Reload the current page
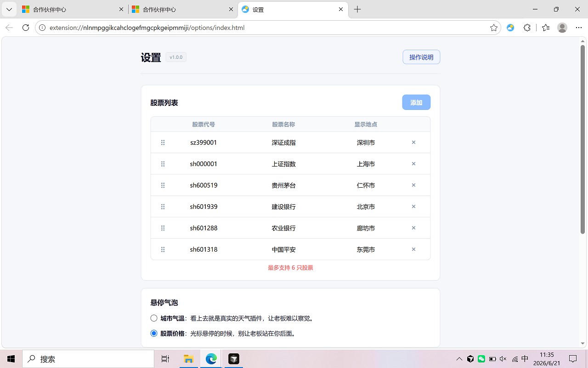588x368 pixels. pos(26,28)
